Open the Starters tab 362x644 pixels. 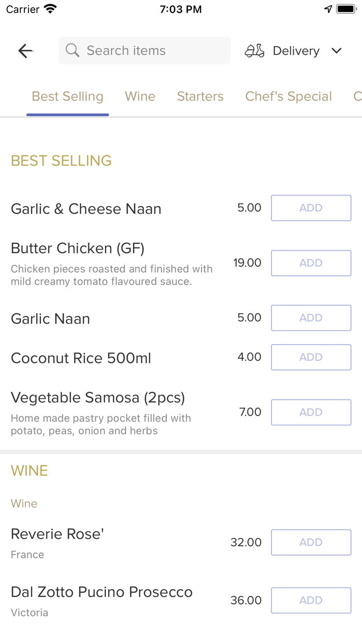200,96
